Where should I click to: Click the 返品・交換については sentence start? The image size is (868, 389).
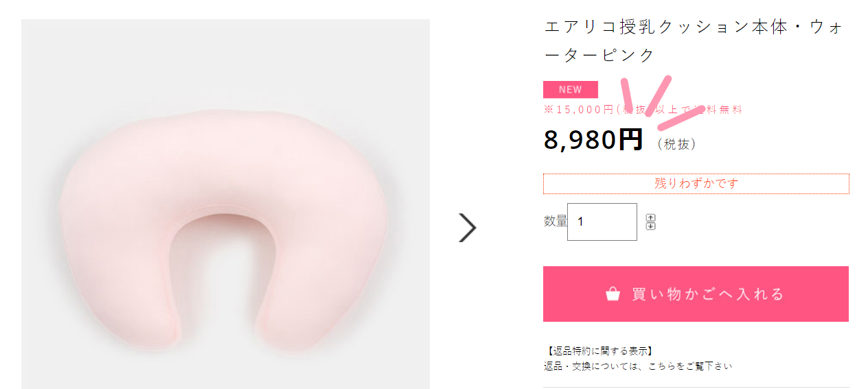click(591, 366)
